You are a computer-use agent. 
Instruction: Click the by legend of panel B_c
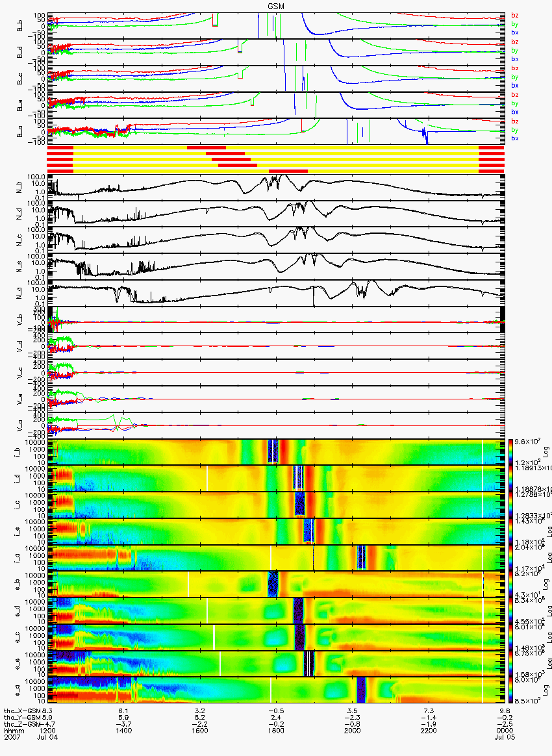pyautogui.click(x=514, y=77)
